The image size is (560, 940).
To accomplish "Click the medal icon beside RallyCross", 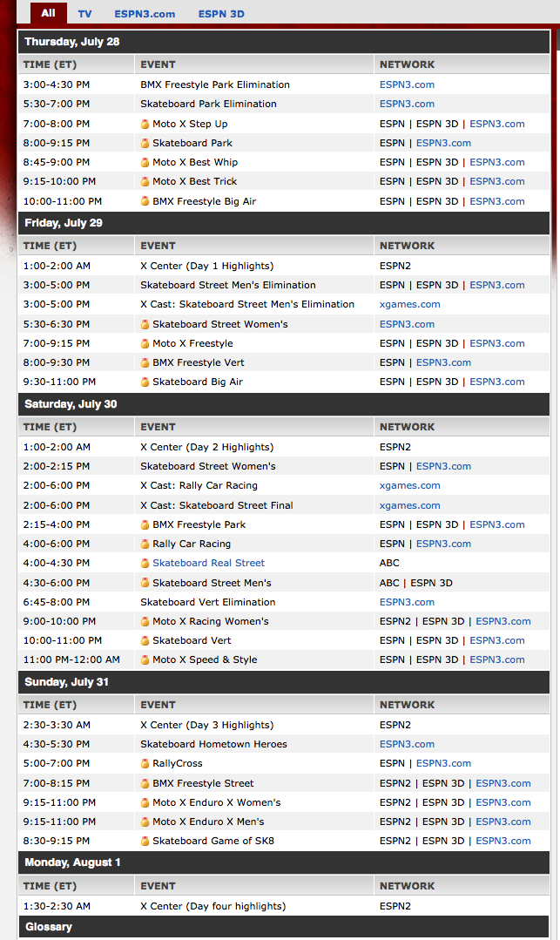I will pos(145,763).
